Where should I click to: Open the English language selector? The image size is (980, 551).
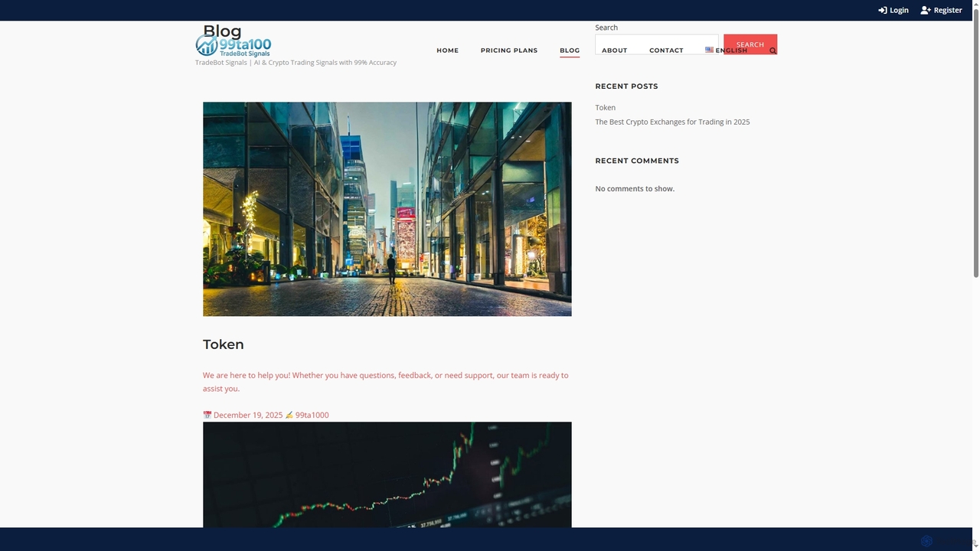(726, 51)
